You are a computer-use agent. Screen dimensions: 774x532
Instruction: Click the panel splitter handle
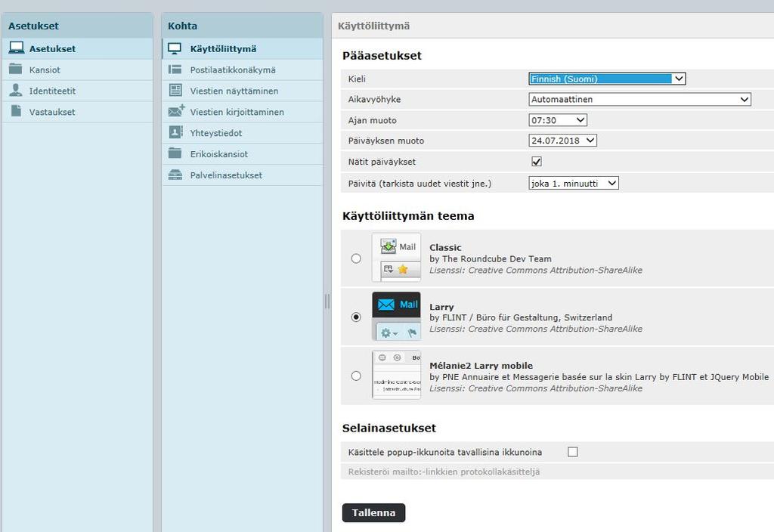[327, 302]
